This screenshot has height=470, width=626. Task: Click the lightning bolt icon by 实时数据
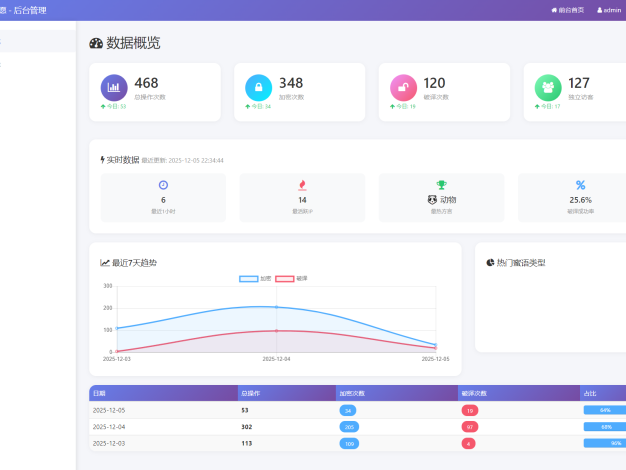click(x=103, y=160)
